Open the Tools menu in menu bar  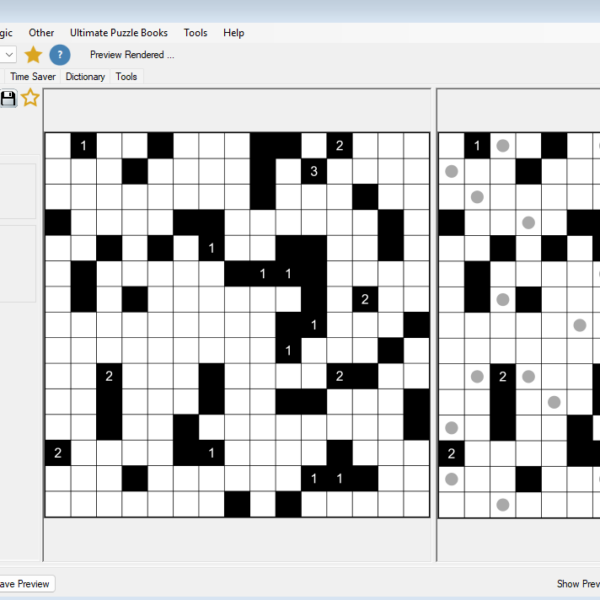195,33
